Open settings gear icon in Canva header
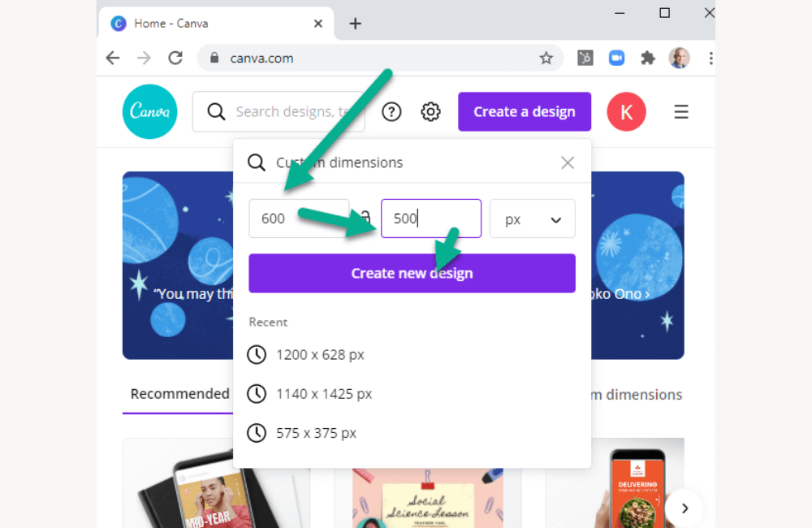The height and width of the screenshot is (528, 812). click(x=430, y=112)
